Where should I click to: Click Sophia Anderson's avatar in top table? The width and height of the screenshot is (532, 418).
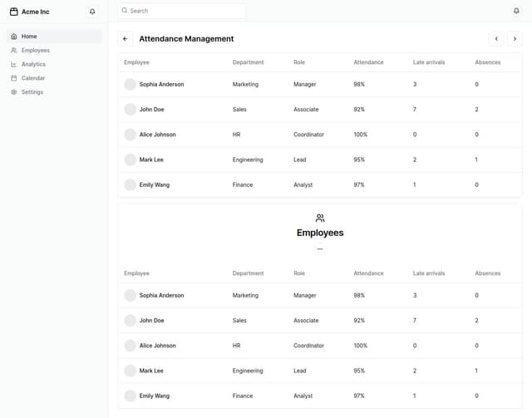tap(130, 85)
